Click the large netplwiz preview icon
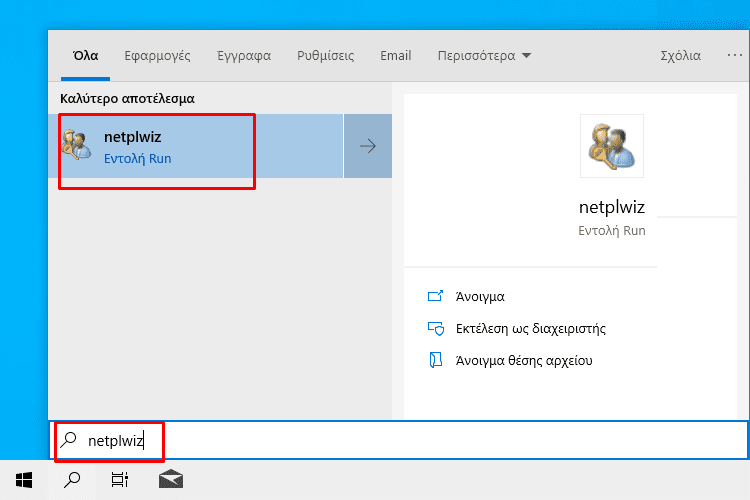Viewport: 750px width, 500px height. point(612,146)
